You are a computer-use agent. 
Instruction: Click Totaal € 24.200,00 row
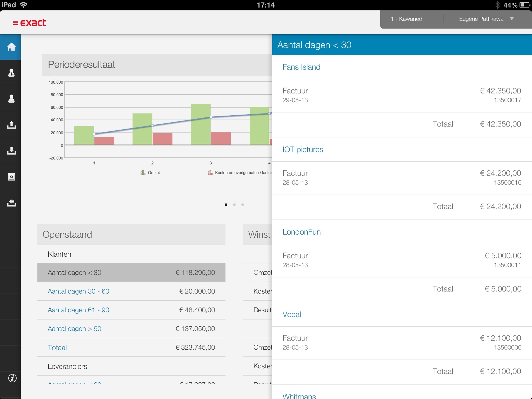point(402,207)
